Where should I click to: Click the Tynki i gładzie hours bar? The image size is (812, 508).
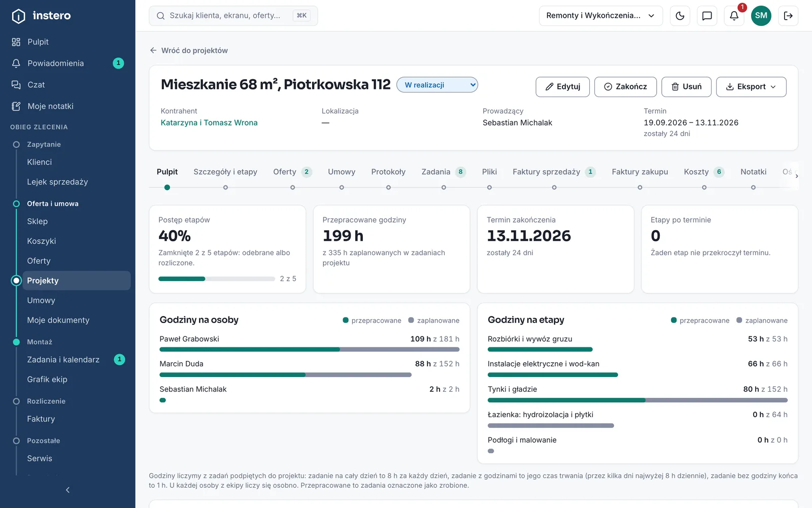click(x=637, y=400)
